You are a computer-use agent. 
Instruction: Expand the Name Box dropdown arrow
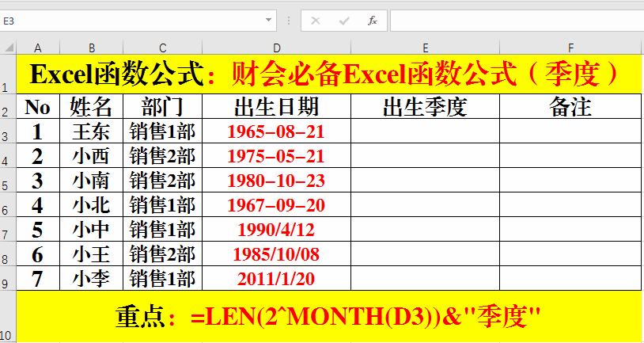(x=269, y=20)
